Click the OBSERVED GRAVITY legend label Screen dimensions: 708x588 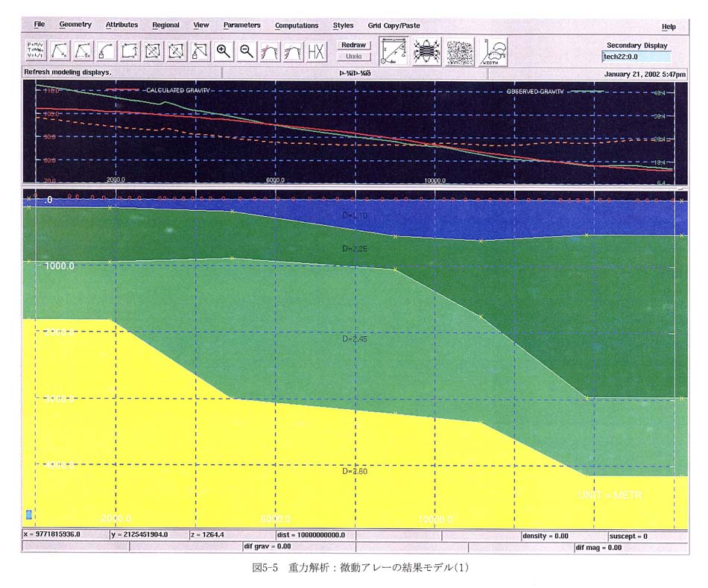[535, 92]
